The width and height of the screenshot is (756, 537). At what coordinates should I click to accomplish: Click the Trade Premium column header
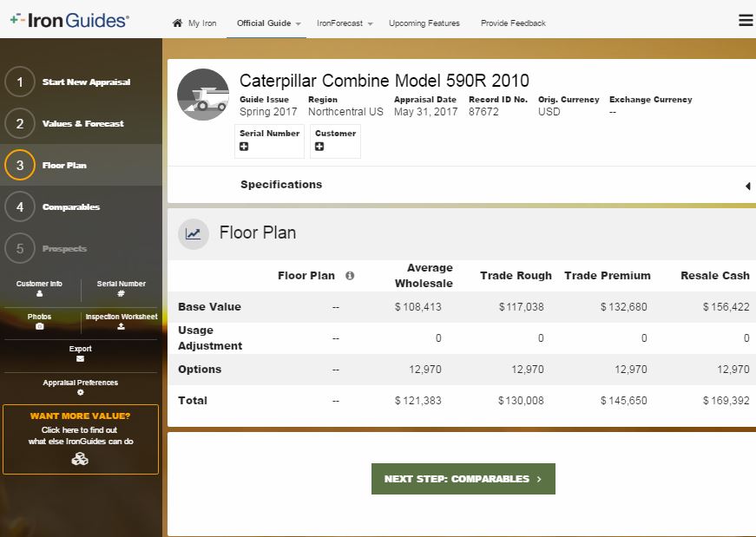tap(608, 276)
